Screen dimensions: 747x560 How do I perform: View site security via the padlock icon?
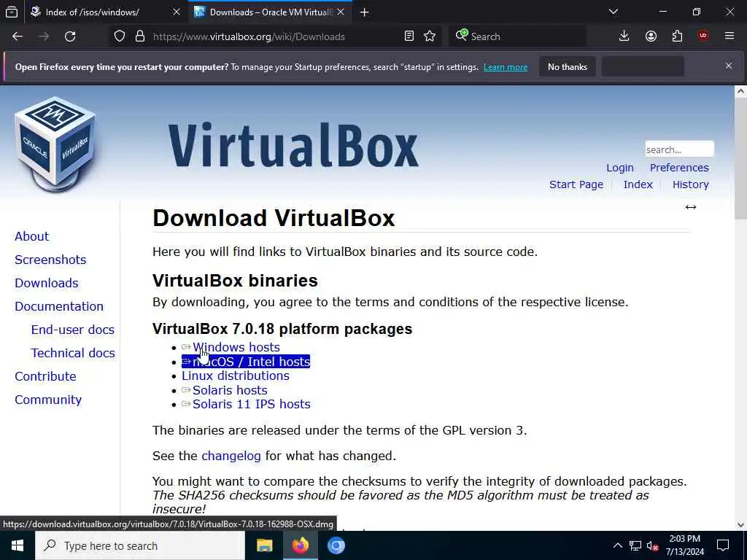point(139,36)
